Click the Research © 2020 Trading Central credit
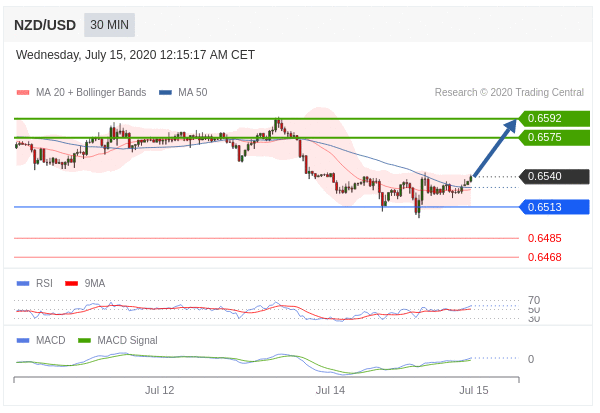Screen dimensions: 600x413 click(509, 92)
